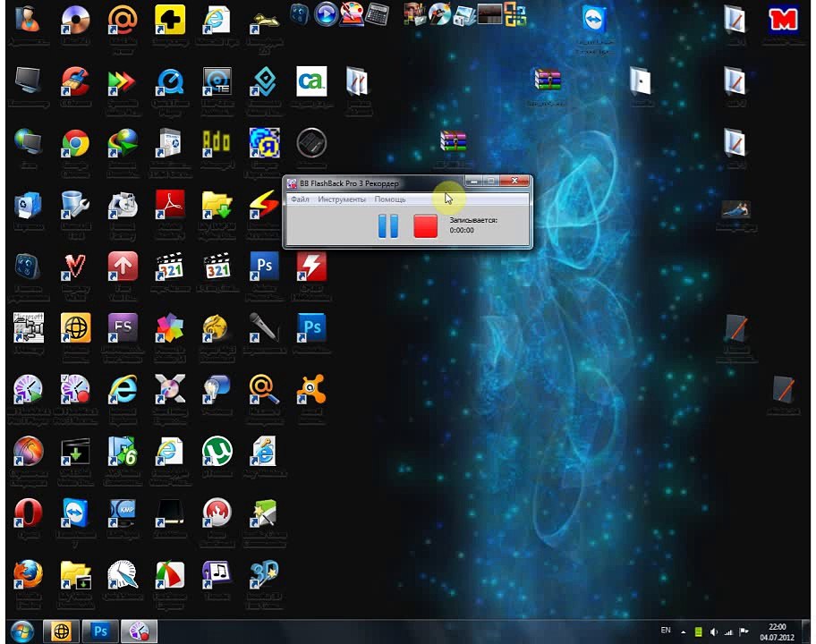This screenshot has height=644, width=816.
Task: Open the avast! antivirus shortcut
Action: click(x=311, y=389)
